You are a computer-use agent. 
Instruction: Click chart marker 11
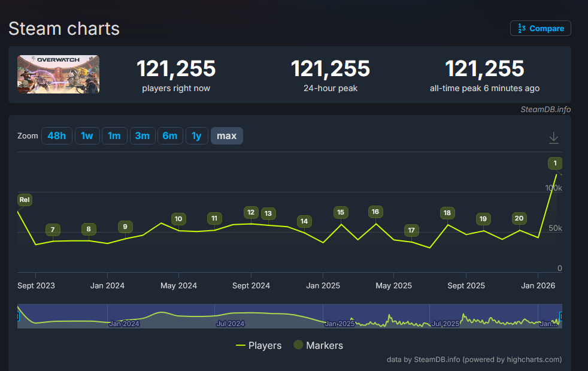(x=214, y=218)
